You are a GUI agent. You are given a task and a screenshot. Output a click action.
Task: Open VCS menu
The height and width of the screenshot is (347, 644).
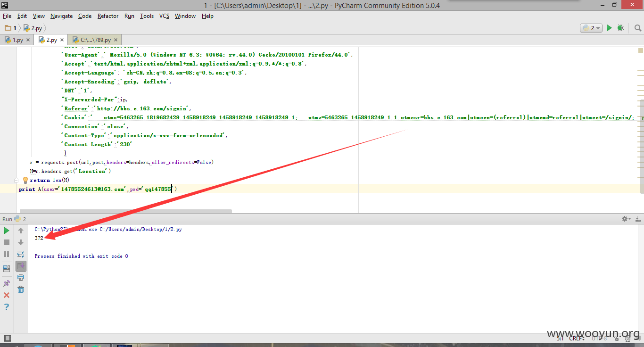click(164, 16)
